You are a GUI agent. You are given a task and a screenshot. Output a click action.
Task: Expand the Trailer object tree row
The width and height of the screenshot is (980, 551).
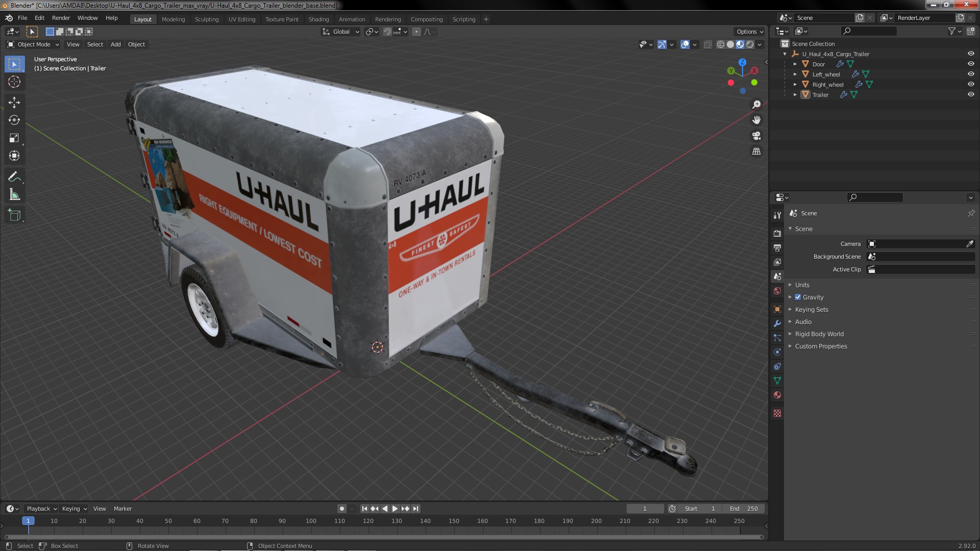coord(795,94)
